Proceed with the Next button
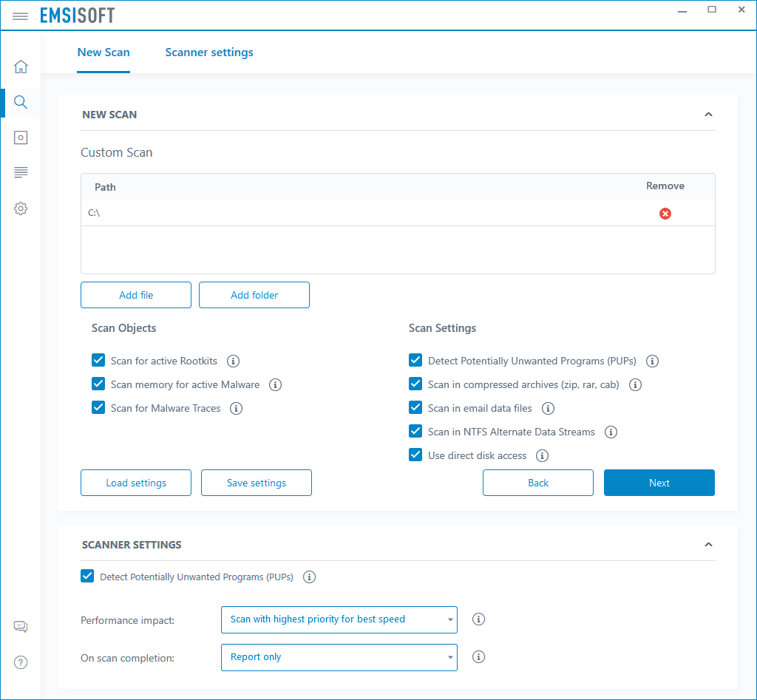The width and height of the screenshot is (757, 700). pos(659,483)
